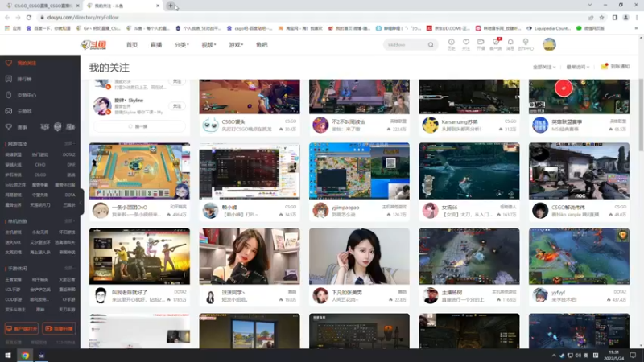The height and width of the screenshot is (362, 644).
Task: Expand the 全部关注 filter dropdown
Action: (x=544, y=67)
